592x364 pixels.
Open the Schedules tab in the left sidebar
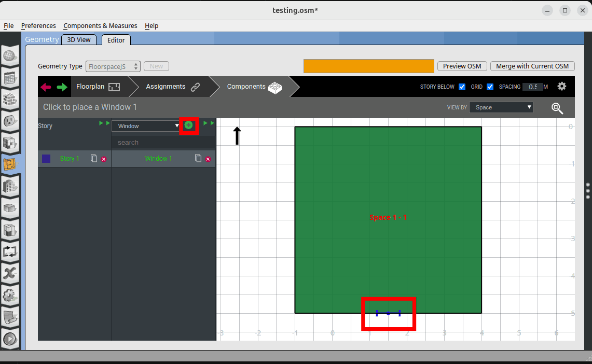click(9, 78)
